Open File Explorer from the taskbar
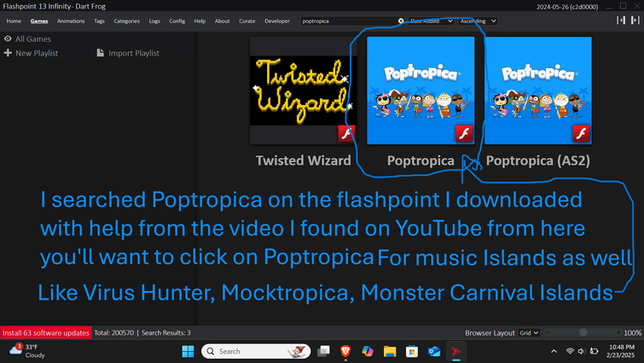 pyautogui.click(x=390, y=352)
